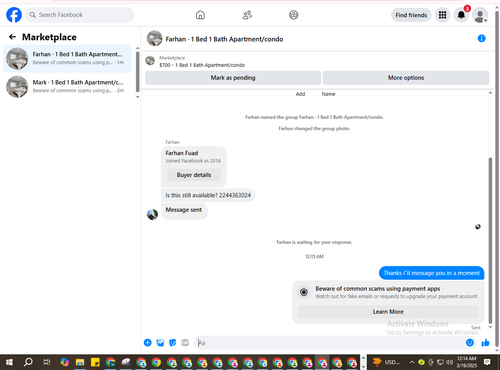Focus the Search Facebook field
Viewport: 500px width, 370px height.
click(x=80, y=15)
